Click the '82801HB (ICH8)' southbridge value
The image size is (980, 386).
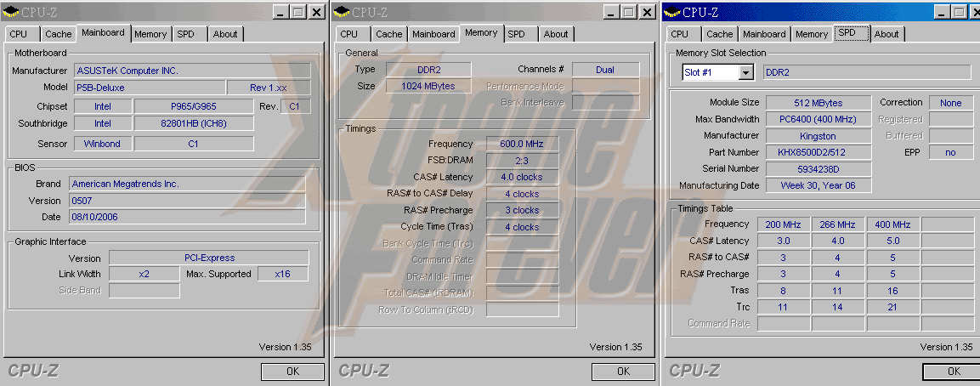pos(194,123)
